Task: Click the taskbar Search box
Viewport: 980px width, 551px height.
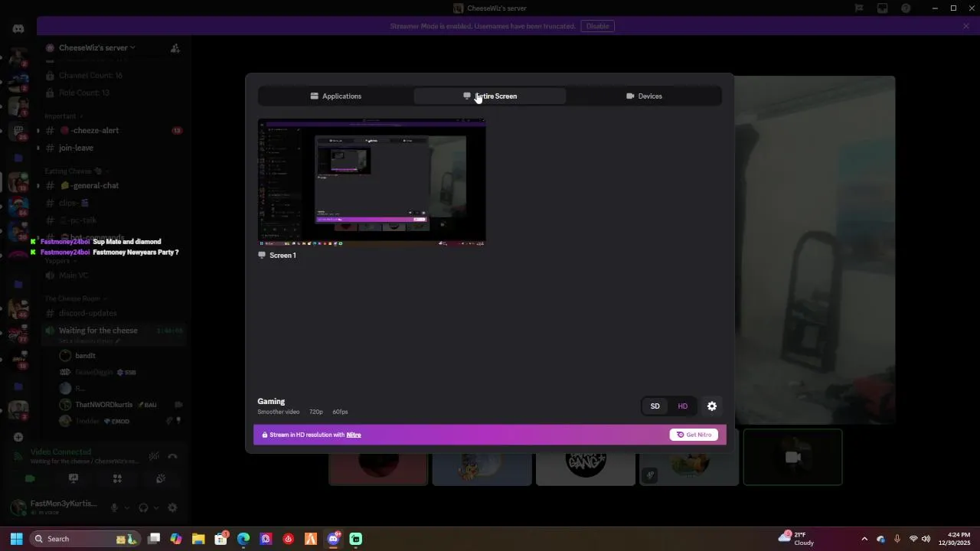Action: tap(85, 539)
